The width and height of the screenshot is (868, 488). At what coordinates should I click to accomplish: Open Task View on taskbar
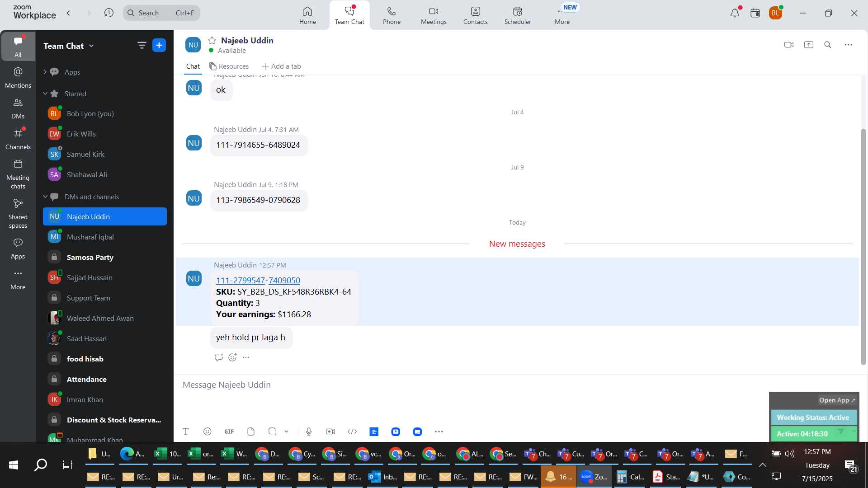point(68,465)
